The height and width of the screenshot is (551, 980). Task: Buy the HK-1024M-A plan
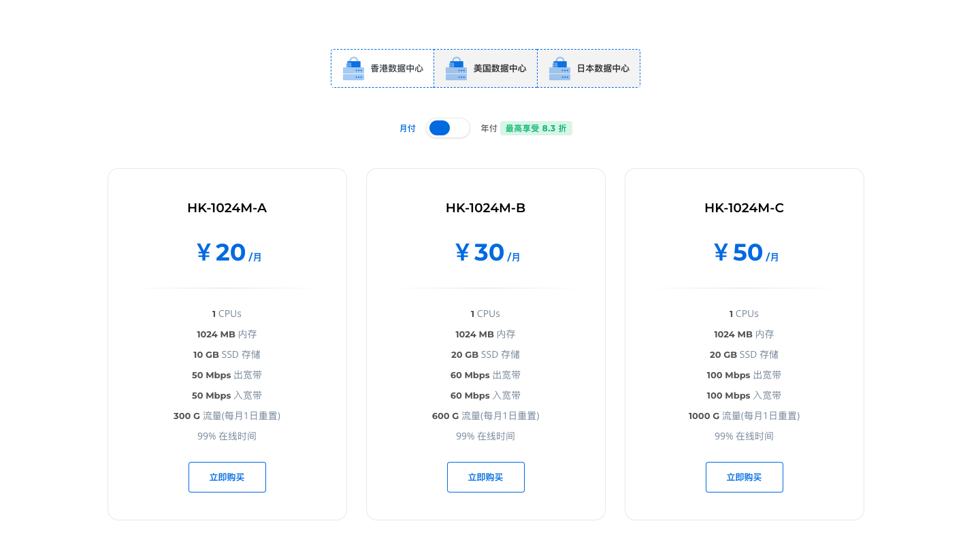227,478
